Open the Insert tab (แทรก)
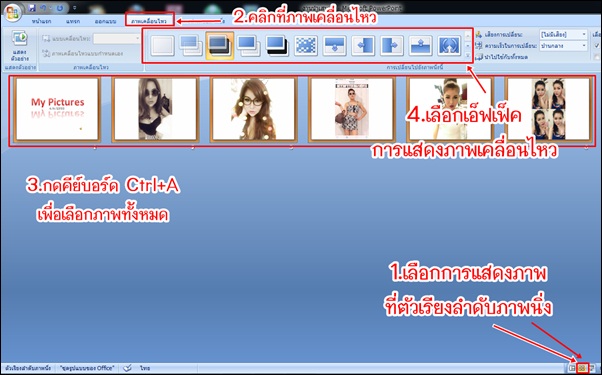The width and height of the screenshot is (602, 375). [x=73, y=21]
